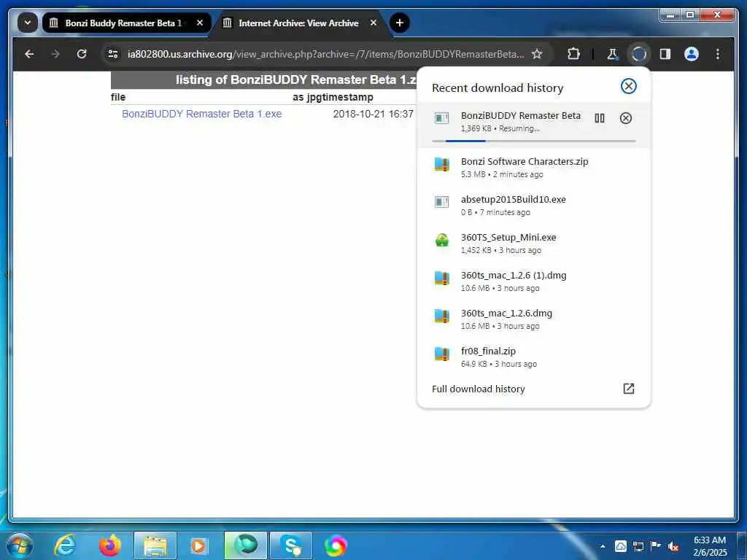Open the Extensions puzzle icon
747x560 pixels.
[573, 54]
